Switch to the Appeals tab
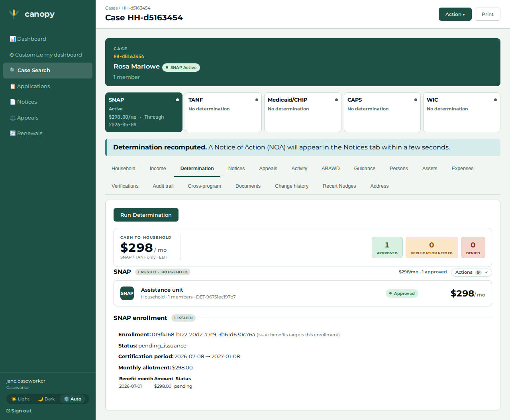 click(x=268, y=169)
